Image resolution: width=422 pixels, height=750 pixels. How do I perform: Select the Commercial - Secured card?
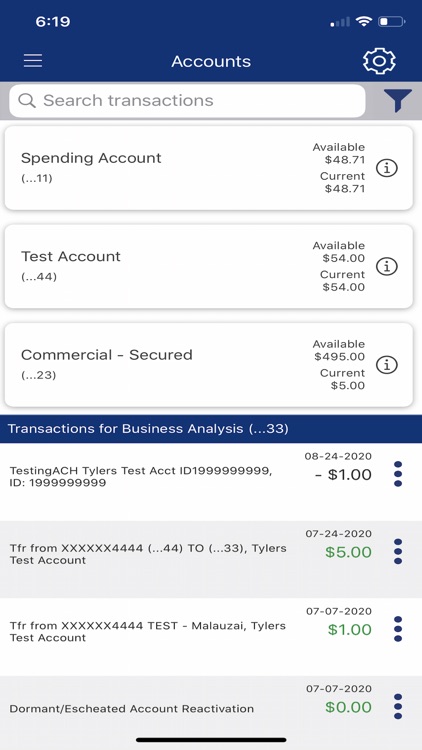coord(209,365)
